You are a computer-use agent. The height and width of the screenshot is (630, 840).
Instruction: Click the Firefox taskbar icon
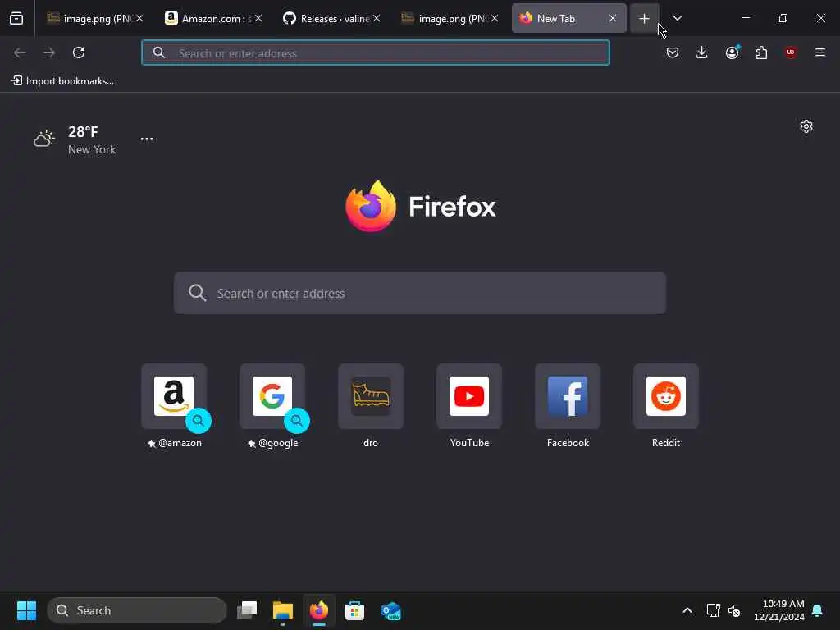click(319, 610)
